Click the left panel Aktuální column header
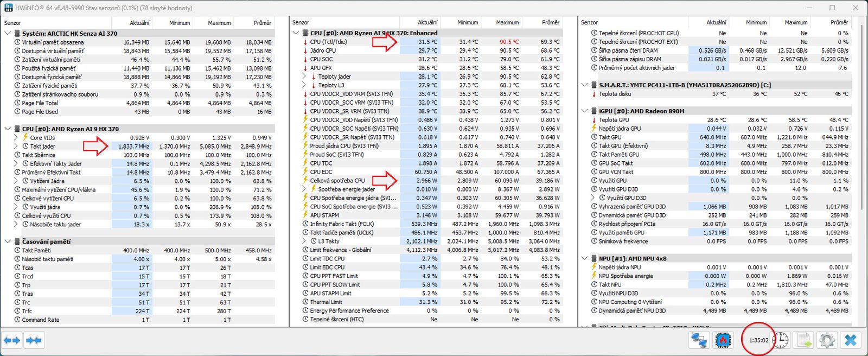This screenshot has height=356, width=868. pyautogui.click(x=132, y=23)
